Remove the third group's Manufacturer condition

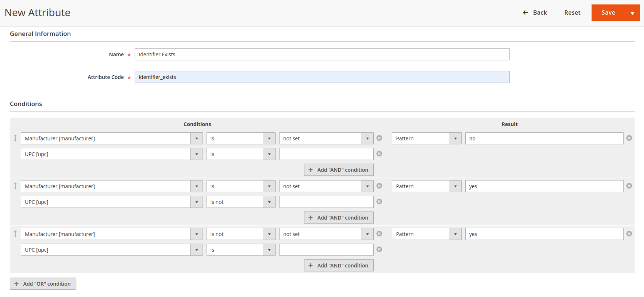tap(379, 234)
